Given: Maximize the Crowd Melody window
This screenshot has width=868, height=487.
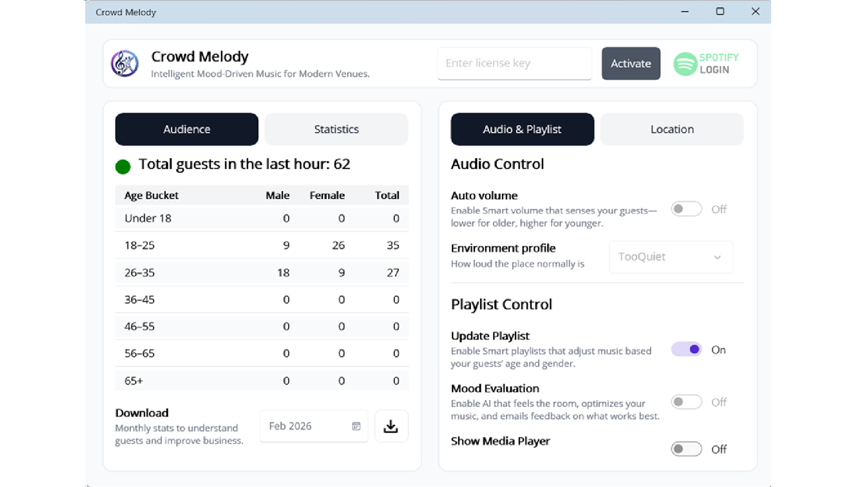Looking at the screenshot, I should pyautogui.click(x=720, y=11).
